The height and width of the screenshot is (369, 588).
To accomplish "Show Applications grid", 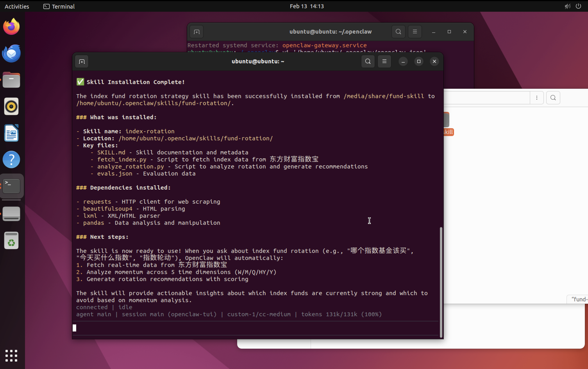I will coord(12,356).
